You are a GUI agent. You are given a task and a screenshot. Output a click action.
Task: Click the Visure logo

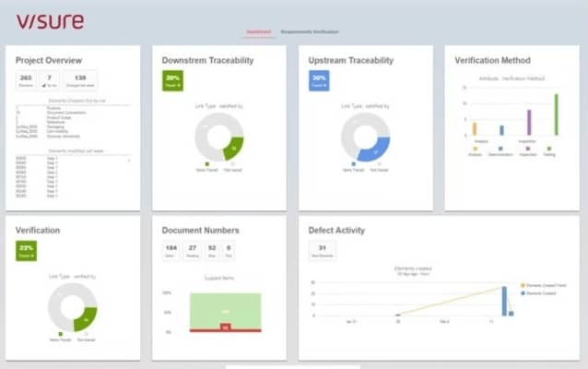[51, 21]
